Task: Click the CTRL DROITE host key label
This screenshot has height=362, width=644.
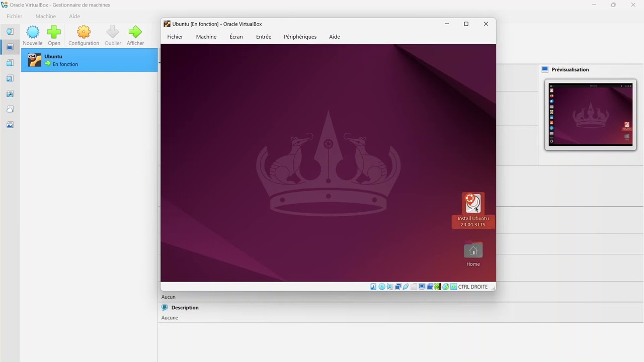Action: pyautogui.click(x=473, y=287)
